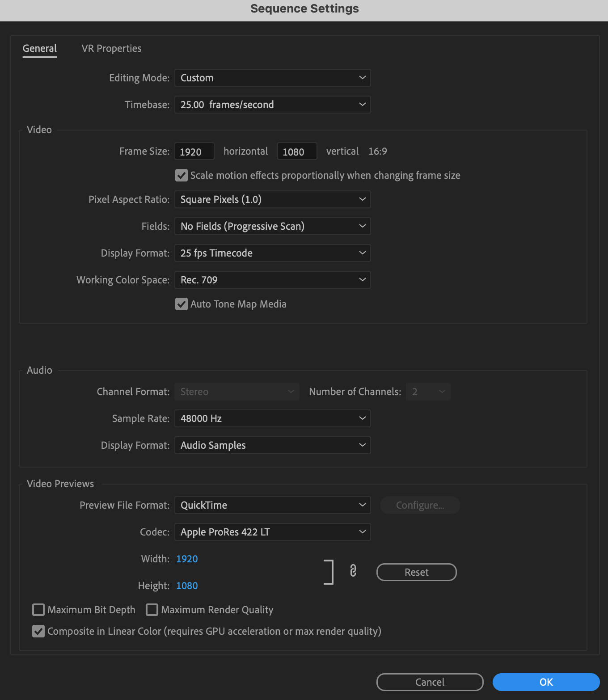Disable Auto Tone Map Media
Image resolution: width=608 pixels, height=700 pixels.
coord(181,304)
